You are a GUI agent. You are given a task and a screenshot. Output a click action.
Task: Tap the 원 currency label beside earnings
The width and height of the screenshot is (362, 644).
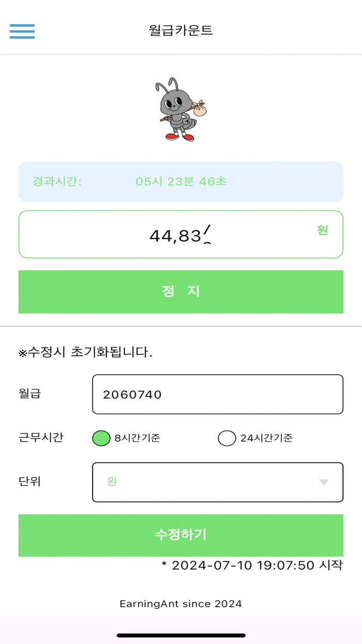tap(322, 231)
